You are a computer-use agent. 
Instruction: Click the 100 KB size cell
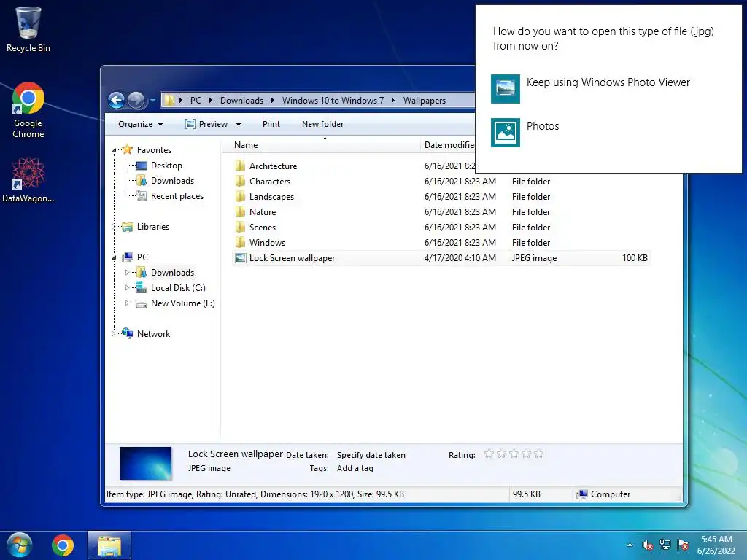pyautogui.click(x=635, y=257)
